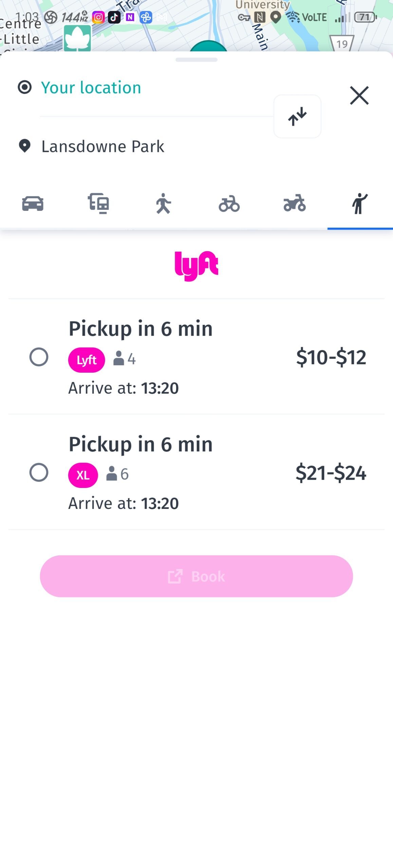The image size is (393, 868).
Task: Pick the motorcycle travel mode
Action: pyautogui.click(x=295, y=204)
